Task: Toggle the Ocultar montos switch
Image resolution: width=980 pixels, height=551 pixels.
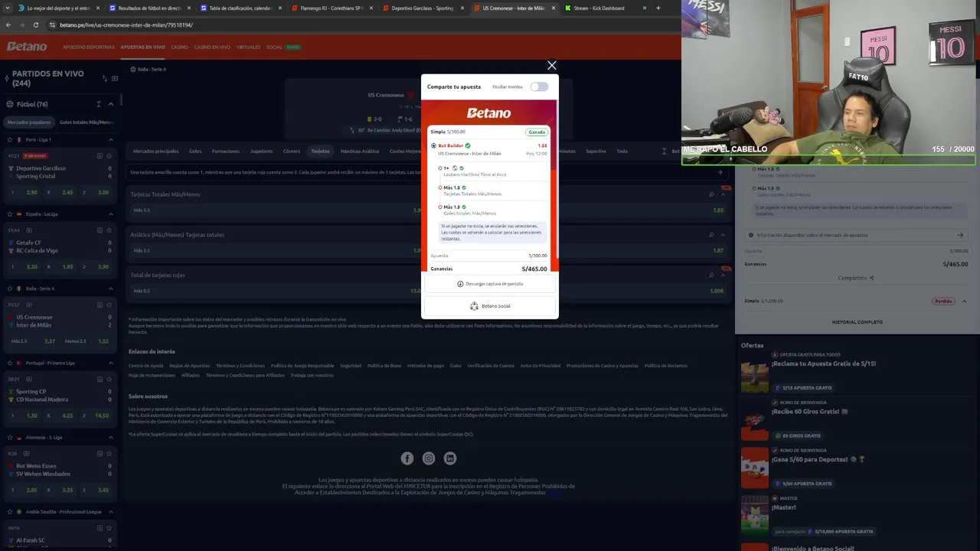Action: (539, 87)
